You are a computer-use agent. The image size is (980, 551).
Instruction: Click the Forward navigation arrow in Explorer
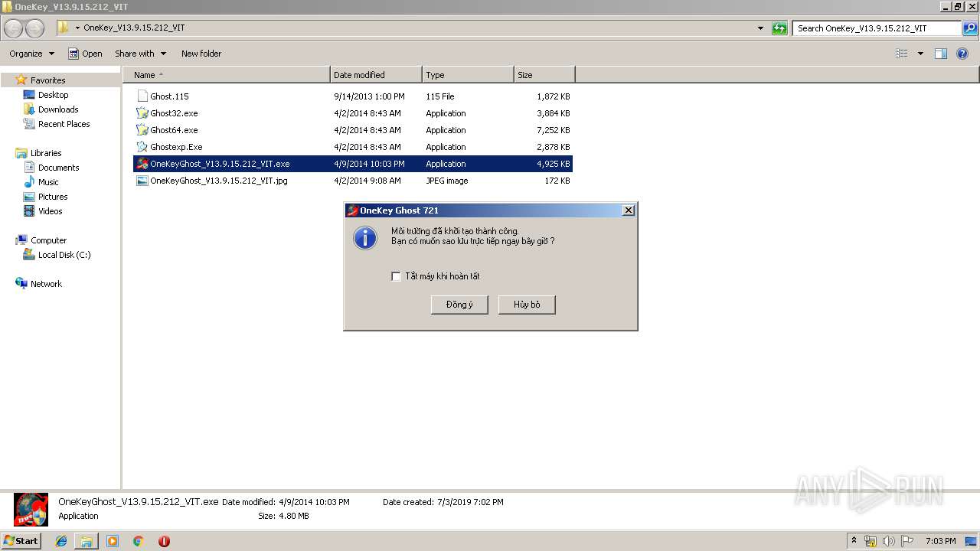pos(35,28)
